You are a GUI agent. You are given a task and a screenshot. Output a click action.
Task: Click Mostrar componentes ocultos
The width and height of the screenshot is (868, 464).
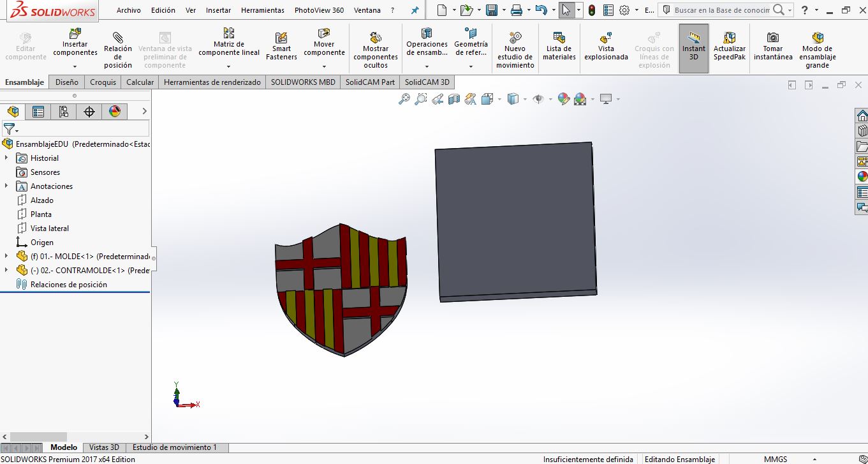[x=376, y=49]
